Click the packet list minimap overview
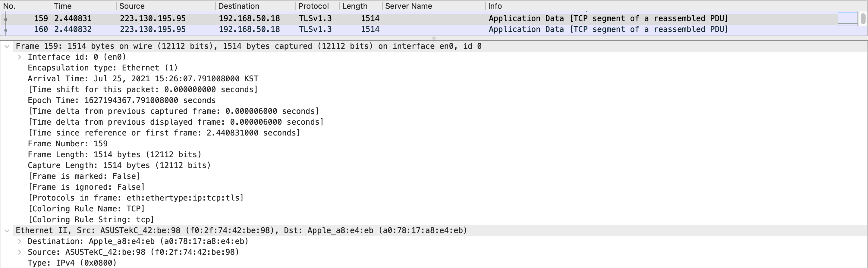Image resolution: width=868 pixels, height=268 pixels. [x=848, y=18]
